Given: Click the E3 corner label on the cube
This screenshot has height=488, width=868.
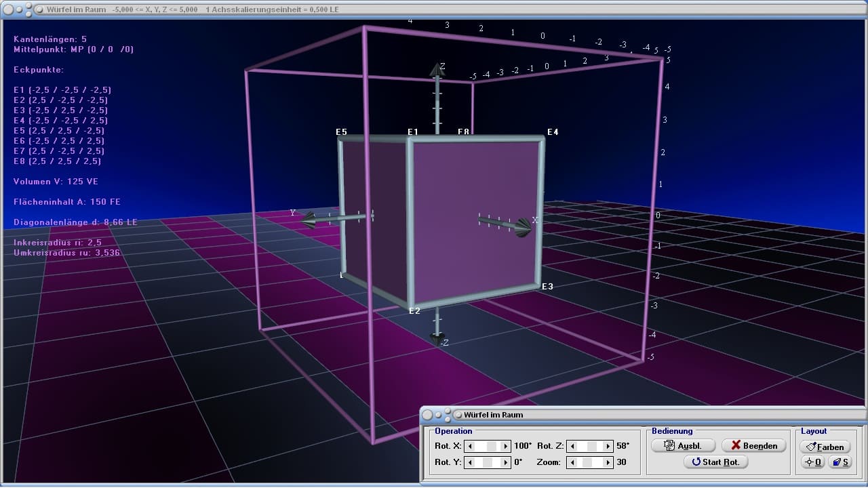Looking at the screenshot, I should [547, 287].
